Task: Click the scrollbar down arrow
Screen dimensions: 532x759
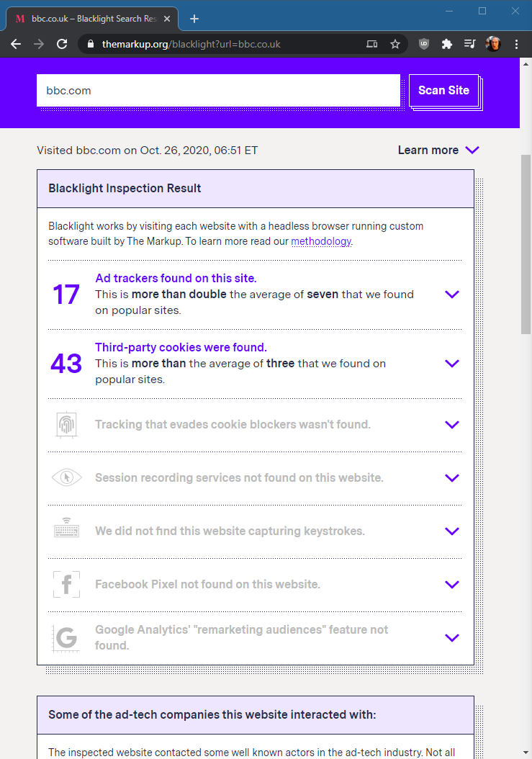Action: (x=526, y=753)
